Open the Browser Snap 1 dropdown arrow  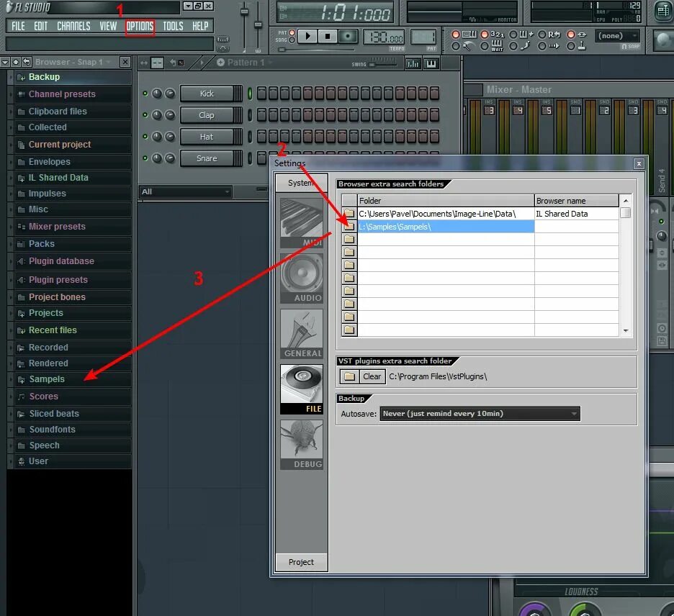click(109, 63)
